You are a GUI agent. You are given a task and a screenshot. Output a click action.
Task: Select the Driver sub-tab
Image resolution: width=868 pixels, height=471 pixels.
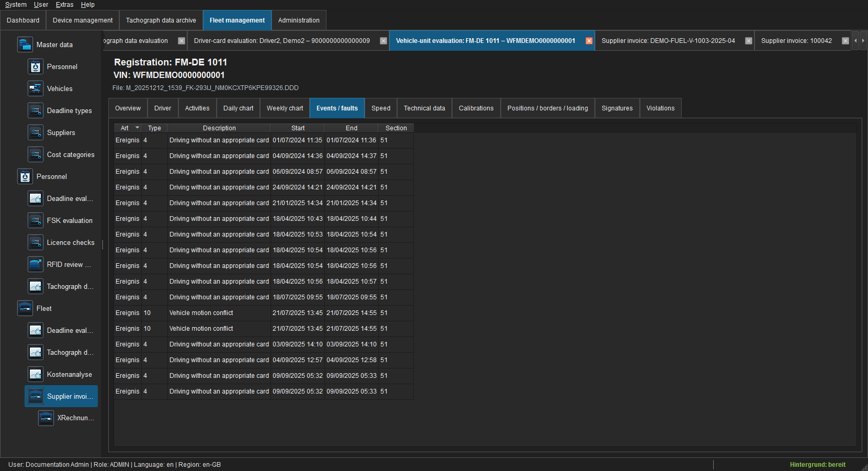[x=163, y=108]
